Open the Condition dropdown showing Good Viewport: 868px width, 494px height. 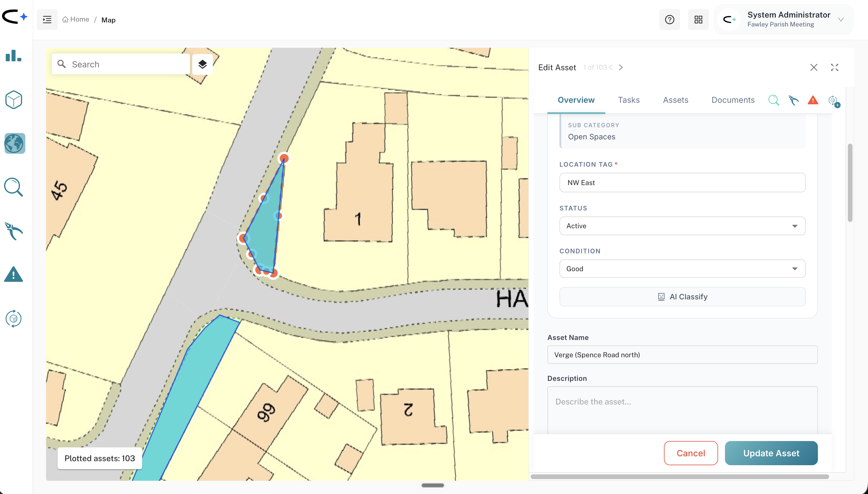click(x=682, y=269)
